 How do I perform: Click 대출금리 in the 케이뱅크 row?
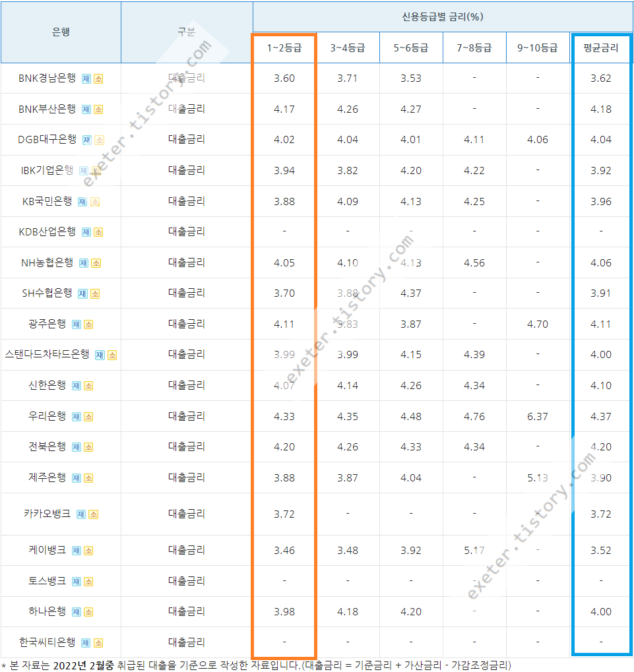point(187,550)
